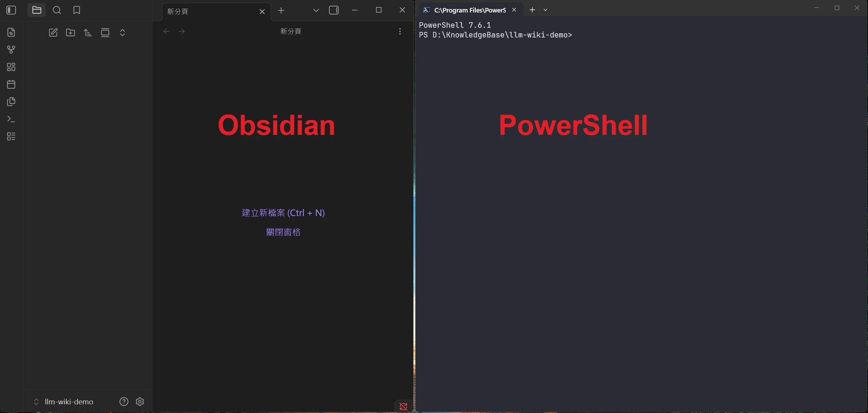868x413 pixels.
Task: Create a new note with the pencil icon
Action: pyautogui.click(x=53, y=33)
